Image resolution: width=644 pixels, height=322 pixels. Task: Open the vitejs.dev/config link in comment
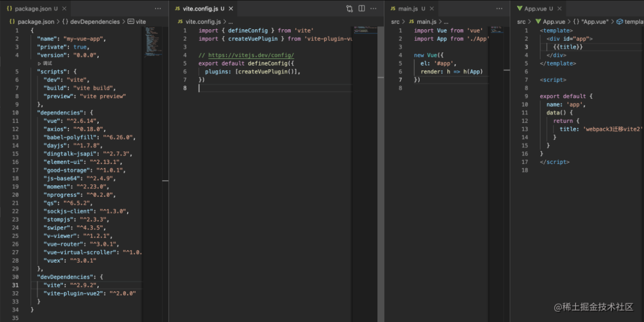click(x=251, y=55)
